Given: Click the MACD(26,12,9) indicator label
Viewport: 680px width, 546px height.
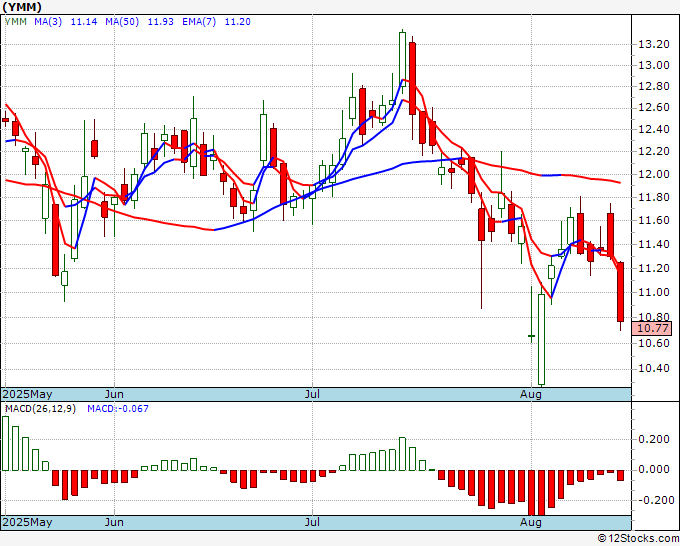Looking at the screenshot, I should 40,409.
